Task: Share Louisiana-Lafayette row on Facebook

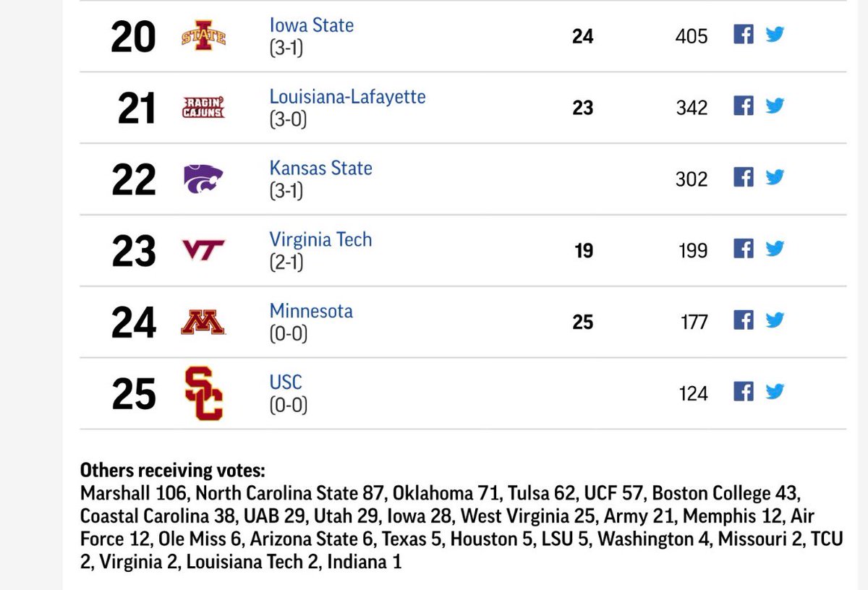Action: 744,106
